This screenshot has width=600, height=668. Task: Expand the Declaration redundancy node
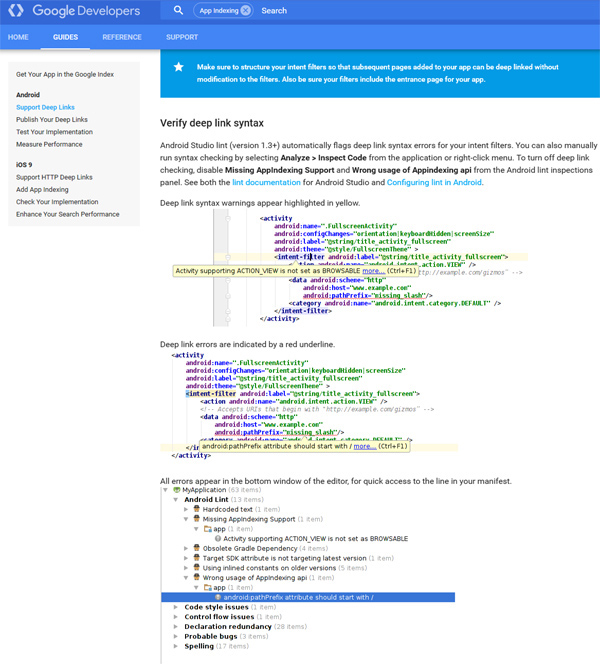(177, 626)
